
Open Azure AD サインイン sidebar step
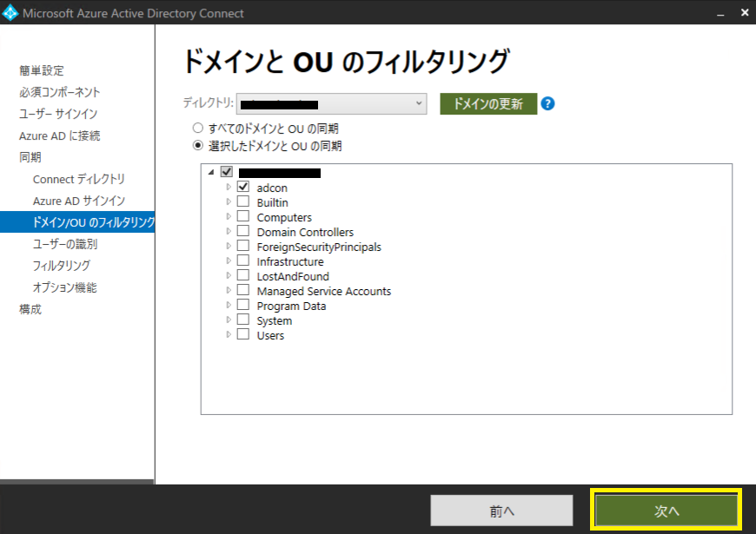click(x=79, y=201)
